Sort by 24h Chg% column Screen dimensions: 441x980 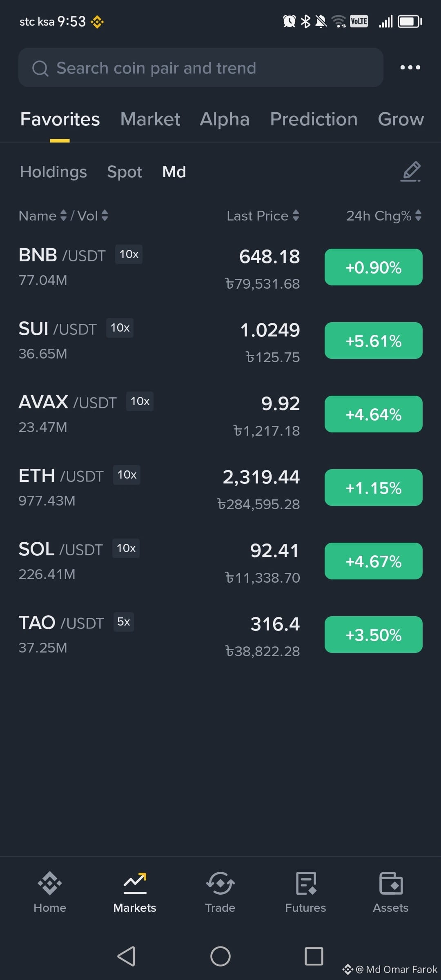tap(384, 216)
